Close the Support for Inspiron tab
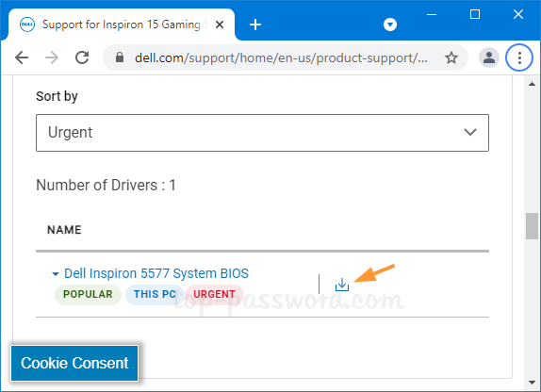The image size is (541, 392). [220, 24]
